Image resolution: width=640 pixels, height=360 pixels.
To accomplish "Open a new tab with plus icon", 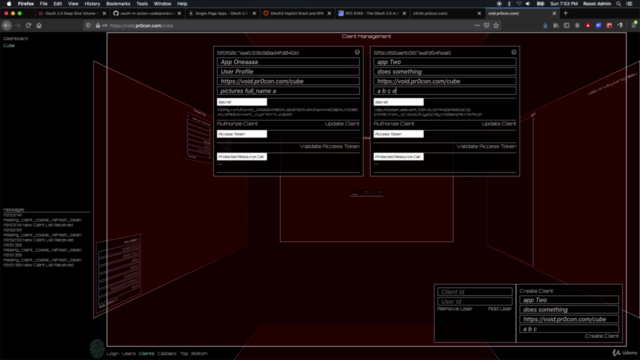I will click(x=565, y=13).
